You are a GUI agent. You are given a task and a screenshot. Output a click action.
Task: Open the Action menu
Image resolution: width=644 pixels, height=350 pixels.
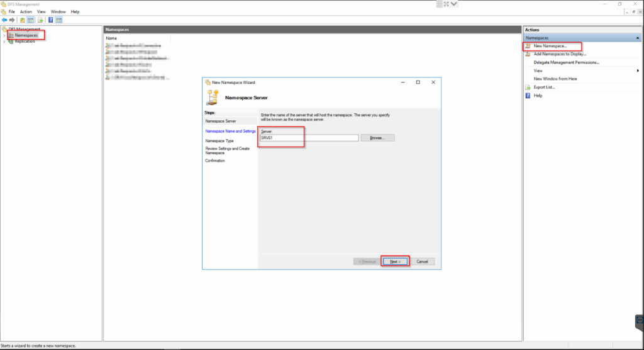coord(26,11)
